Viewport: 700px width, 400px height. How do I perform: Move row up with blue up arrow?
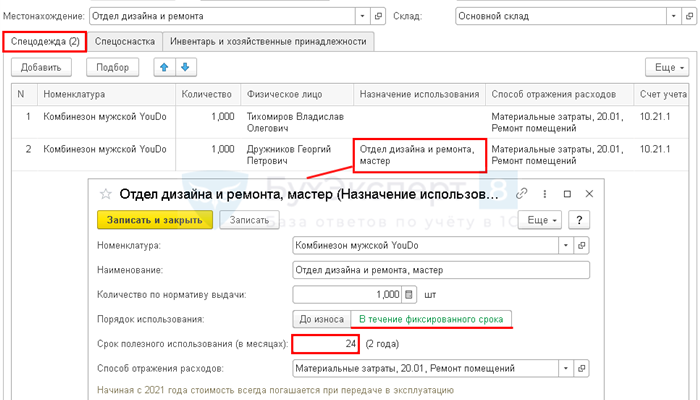[x=162, y=67]
